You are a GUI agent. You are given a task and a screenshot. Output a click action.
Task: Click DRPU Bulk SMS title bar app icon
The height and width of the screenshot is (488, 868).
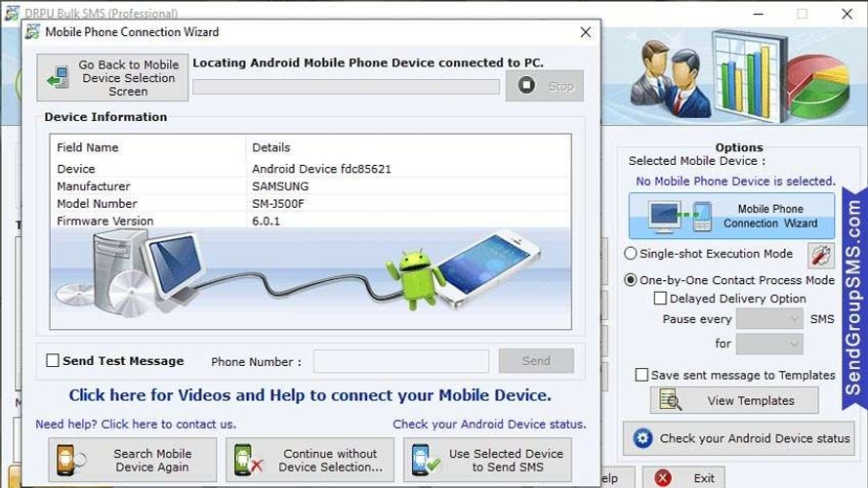(x=11, y=12)
